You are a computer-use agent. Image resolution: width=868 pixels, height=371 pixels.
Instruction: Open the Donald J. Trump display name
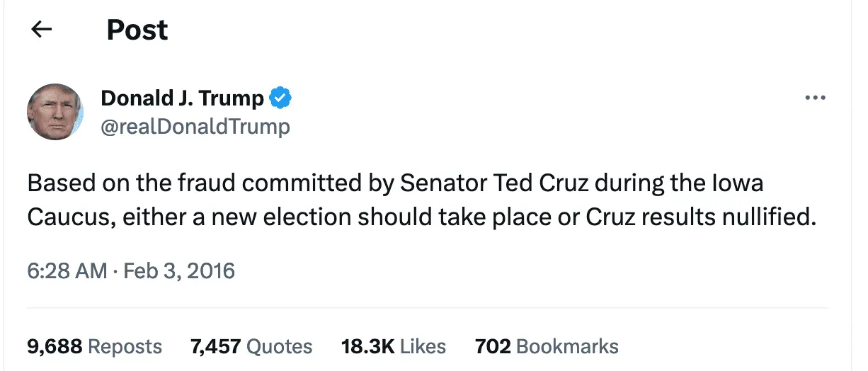coord(183,98)
